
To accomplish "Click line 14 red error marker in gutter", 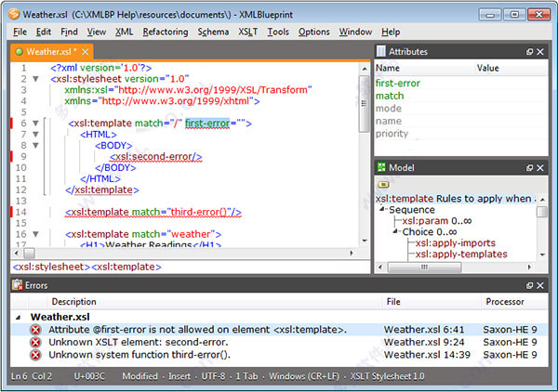I will [x=11, y=212].
